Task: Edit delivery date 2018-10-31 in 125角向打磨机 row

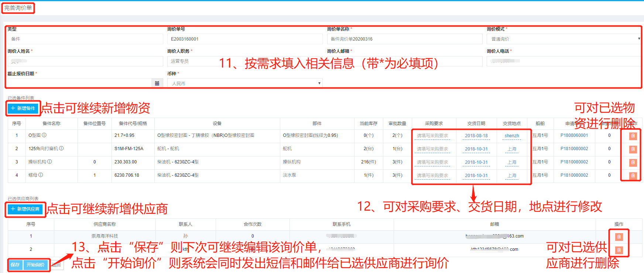Action: (476, 149)
